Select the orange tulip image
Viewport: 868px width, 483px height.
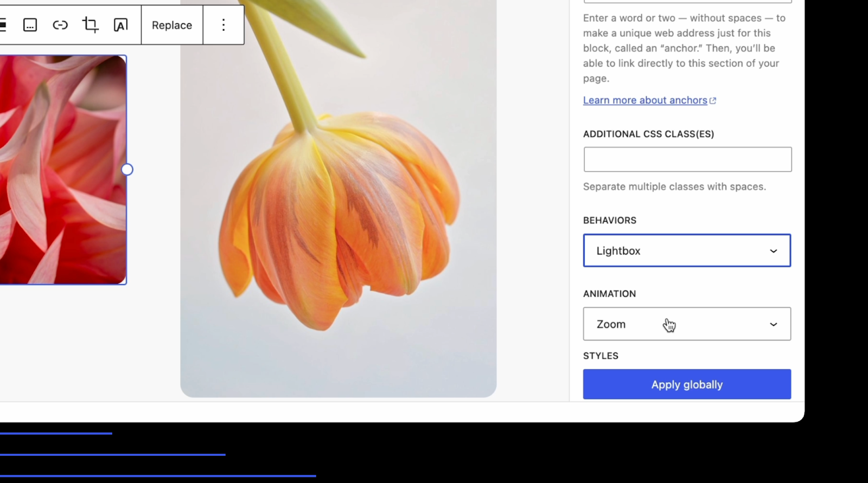click(x=338, y=217)
